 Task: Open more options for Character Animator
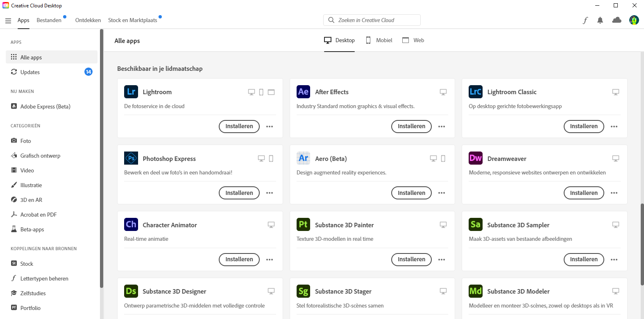270,260
